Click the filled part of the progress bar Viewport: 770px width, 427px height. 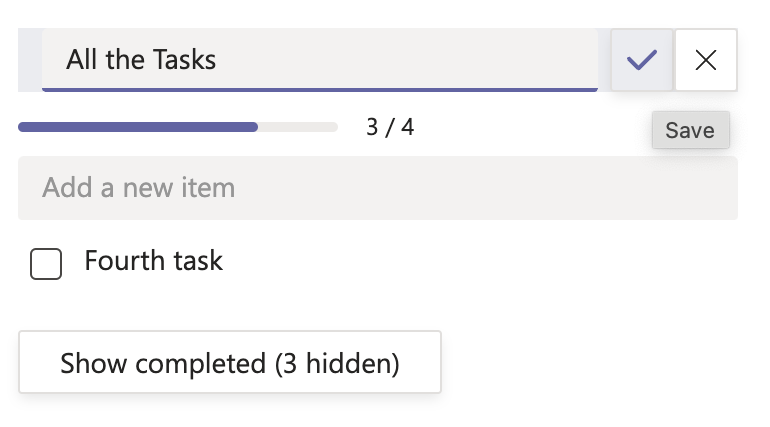[138, 127]
